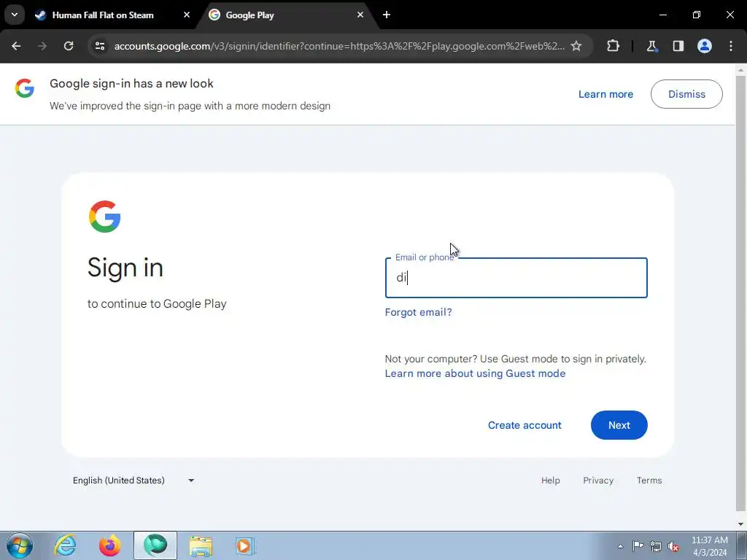Open the Extensions puzzle icon
The width and height of the screenshot is (747, 560).
click(x=613, y=46)
